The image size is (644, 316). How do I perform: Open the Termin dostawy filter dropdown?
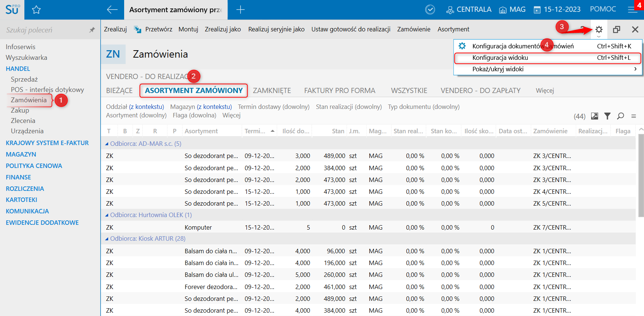tap(273, 107)
